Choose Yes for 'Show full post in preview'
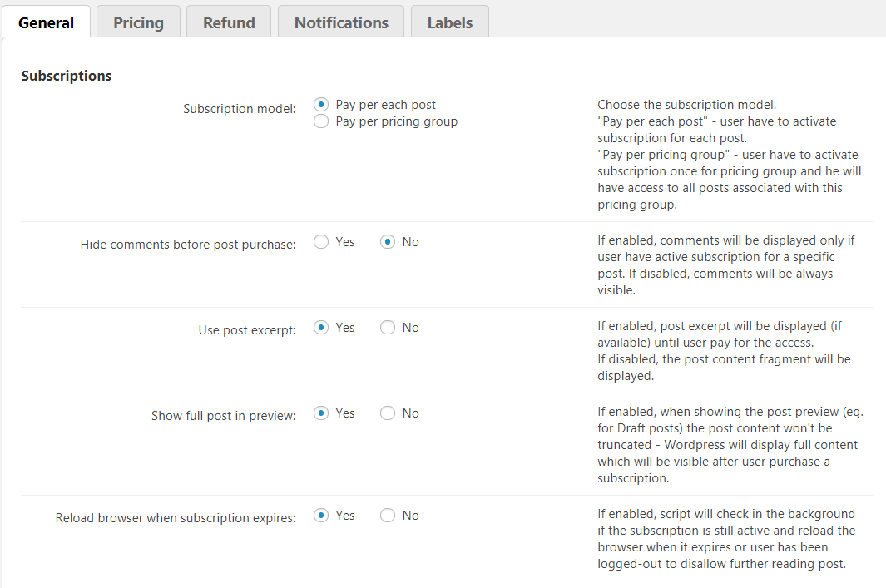 [x=321, y=413]
